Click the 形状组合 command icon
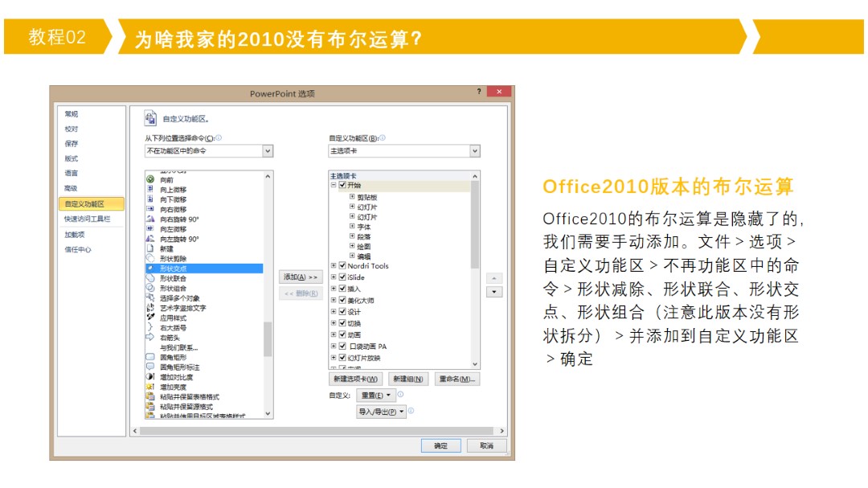Viewport: 868px width, 488px height. click(x=150, y=288)
